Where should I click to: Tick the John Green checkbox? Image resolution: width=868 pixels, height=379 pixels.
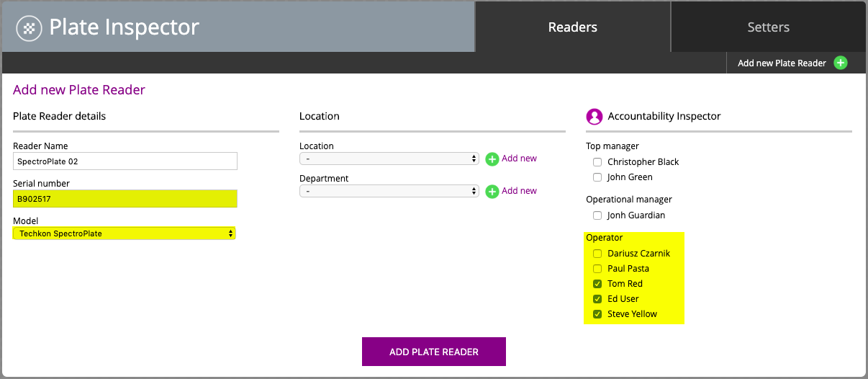click(597, 177)
